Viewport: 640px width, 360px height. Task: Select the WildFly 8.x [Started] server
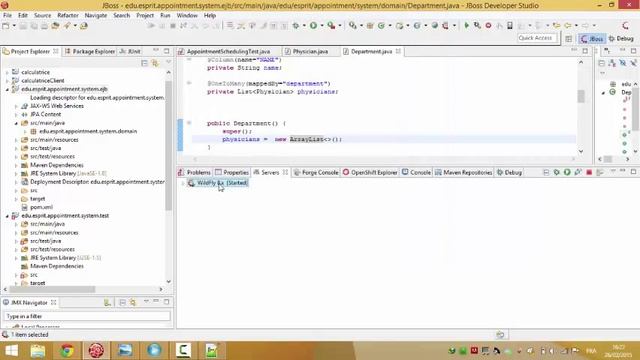(x=218, y=183)
